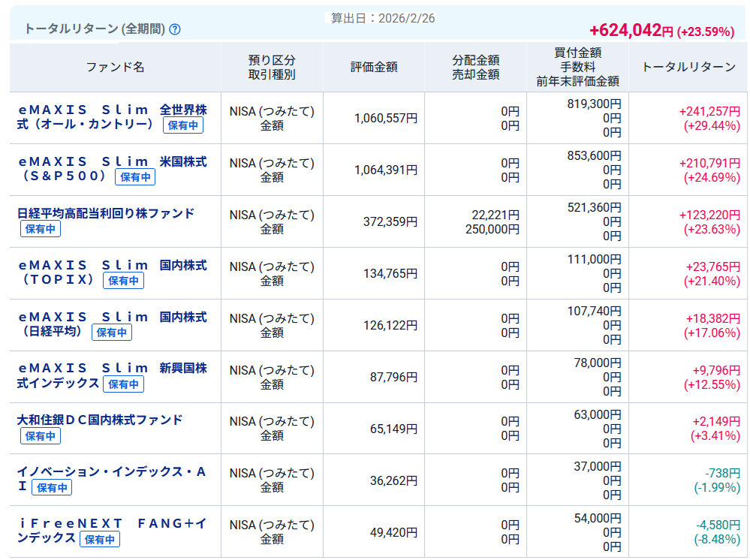This screenshot has width=750, height=560.
Task: Click the 63,000円 purchase amount
Action: pos(598,414)
